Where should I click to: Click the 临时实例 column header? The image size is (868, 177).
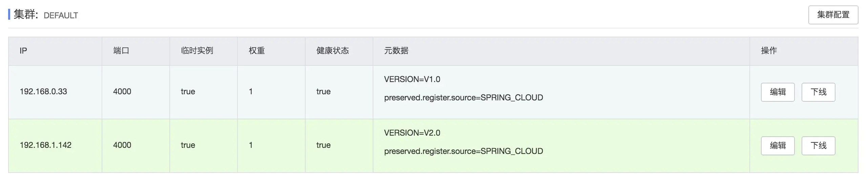click(x=197, y=51)
